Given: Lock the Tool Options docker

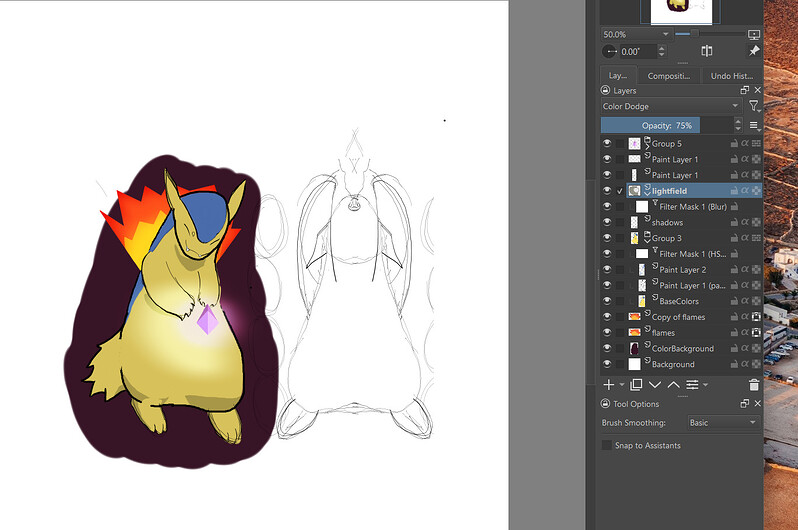Looking at the screenshot, I should [605, 404].
